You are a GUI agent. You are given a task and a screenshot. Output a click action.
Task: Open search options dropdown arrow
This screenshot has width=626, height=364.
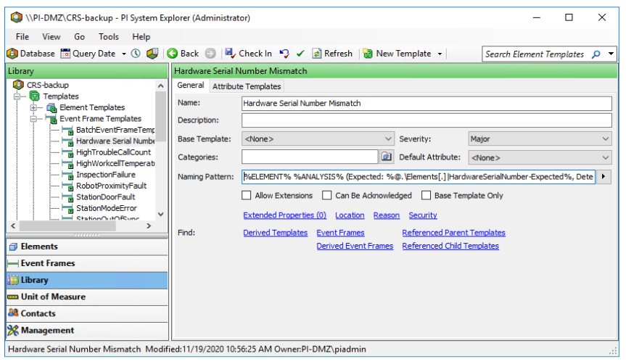point(611,54)
